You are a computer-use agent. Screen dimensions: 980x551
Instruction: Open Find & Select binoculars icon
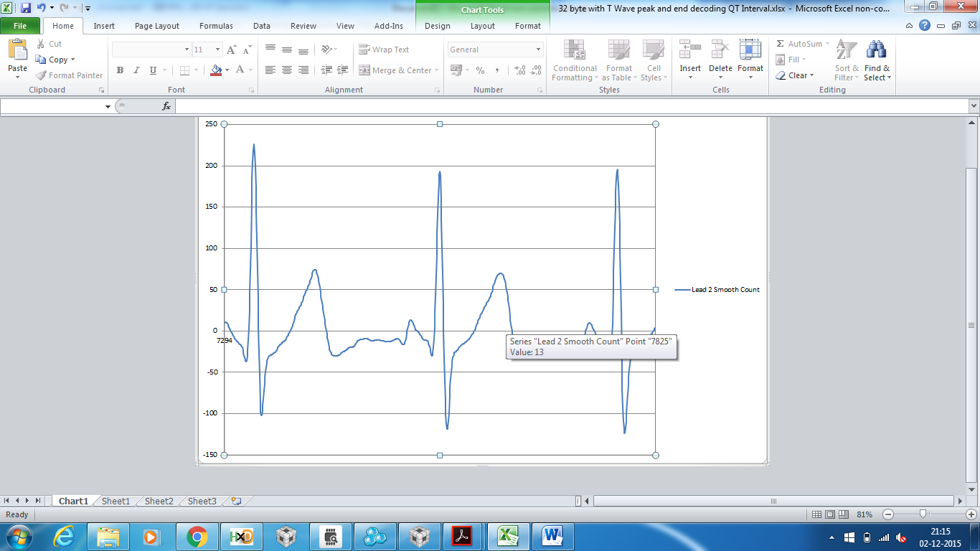pos(876,50)
